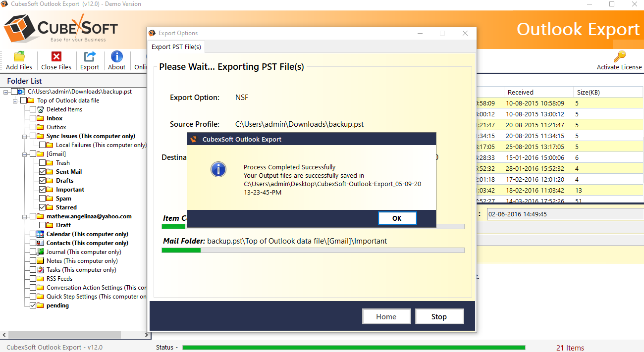The image size is (644, 352).
Task: Toggle the Inbox checkbox
Action: pos(33,118)
